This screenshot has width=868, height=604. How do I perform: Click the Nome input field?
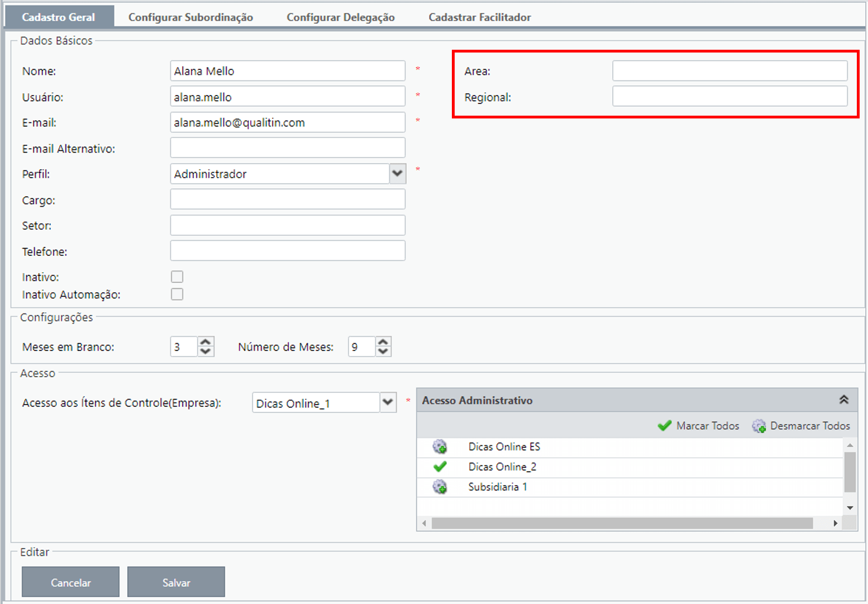click(288, 71)
